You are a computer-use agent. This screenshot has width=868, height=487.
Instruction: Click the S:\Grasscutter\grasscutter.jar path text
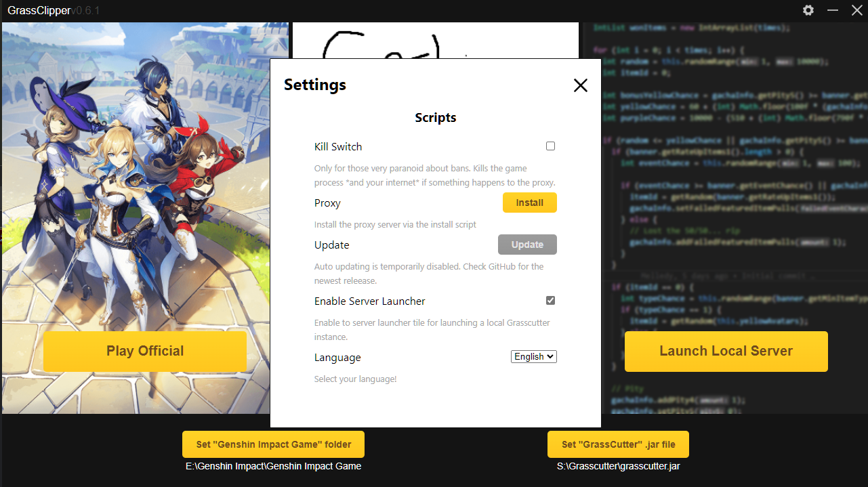point(618,466)
